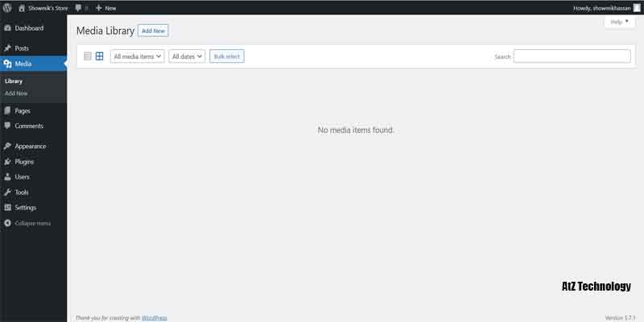Screen dimensions: 644x322
Task: Open the Plugins menu item
Action: coord(24,162)
